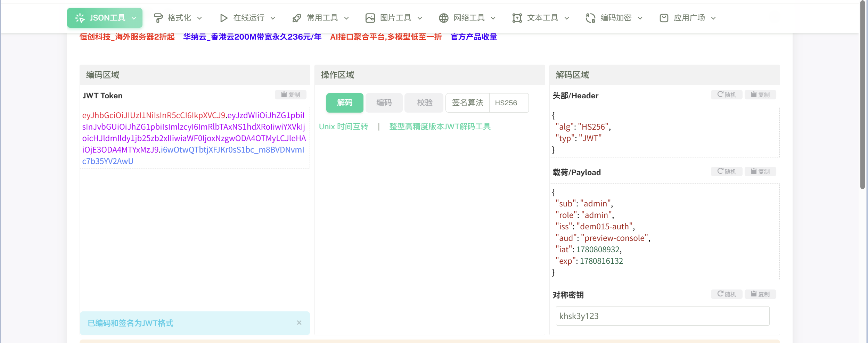Image resolution: width=868 pixels, height=343 pixels.
Task: Expand the 编码加密 menu chevron
Action: [640, 18]
